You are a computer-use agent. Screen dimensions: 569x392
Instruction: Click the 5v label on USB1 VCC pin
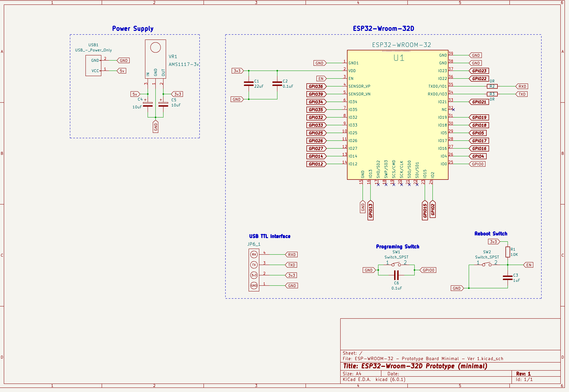point(122,71)
